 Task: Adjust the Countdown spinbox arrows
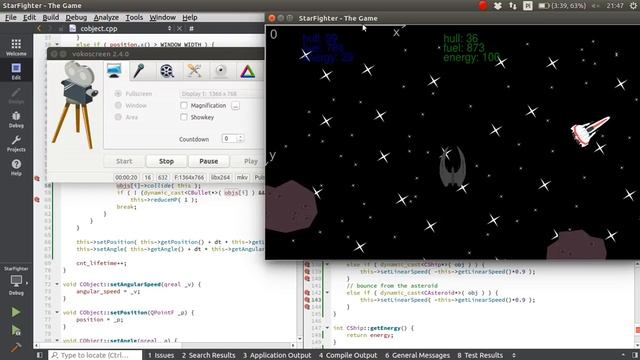[240, 139]
